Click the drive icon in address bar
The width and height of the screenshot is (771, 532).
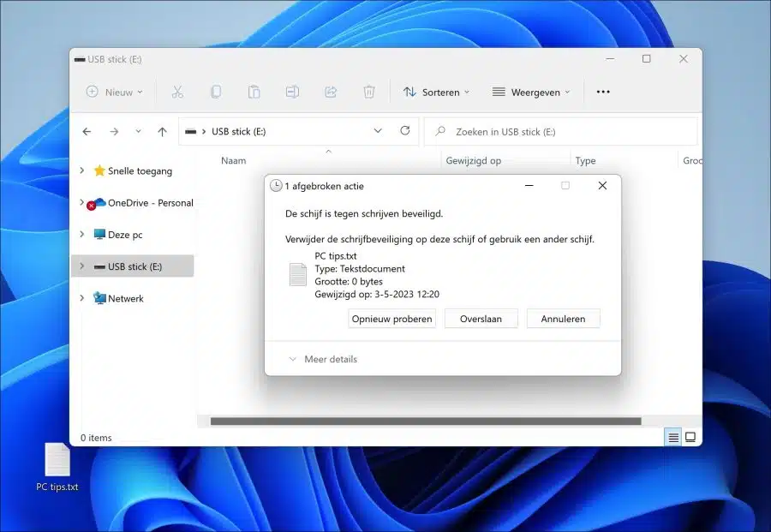(x=191, y=132)
